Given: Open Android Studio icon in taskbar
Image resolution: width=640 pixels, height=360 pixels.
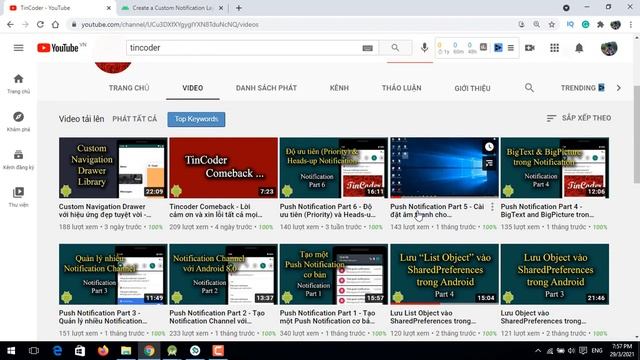Looking at the screenshot, I should coord(172,351).
